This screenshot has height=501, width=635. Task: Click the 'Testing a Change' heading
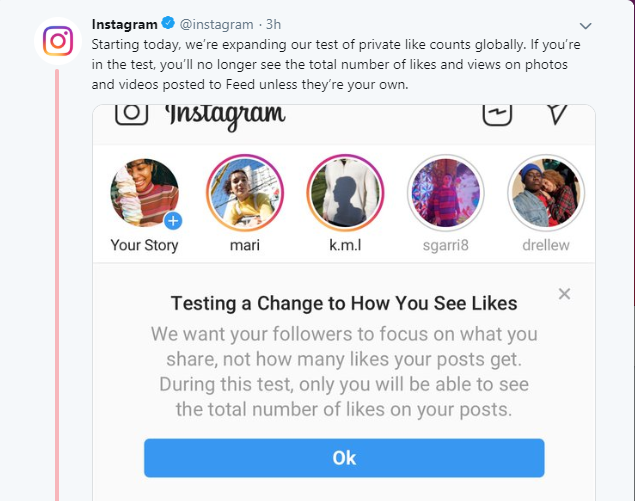344,303
